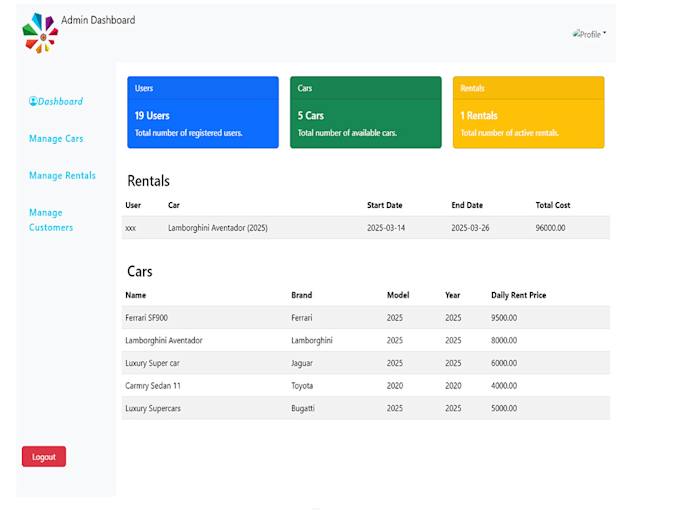The height and width of the screenshot is (510, 680).
Task: Select the Ferrari SF900 car row
Action: coord(366,318)
